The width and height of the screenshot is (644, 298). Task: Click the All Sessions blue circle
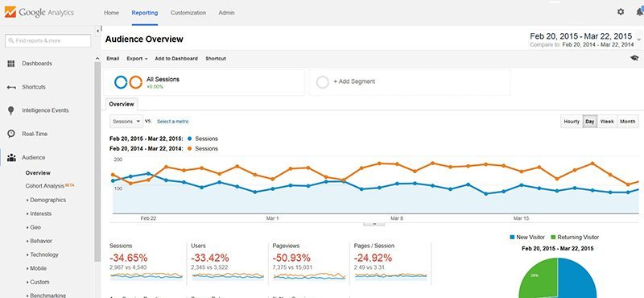(x=121, y=82)
